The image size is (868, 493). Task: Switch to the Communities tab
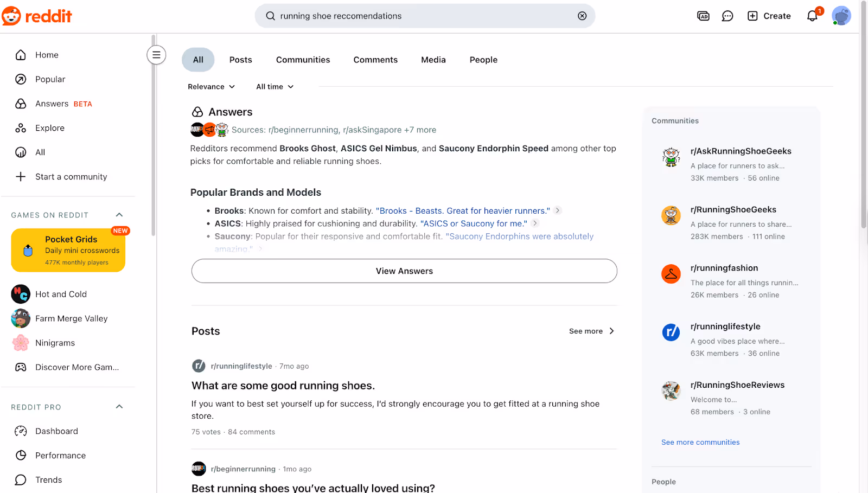(303, 60)
